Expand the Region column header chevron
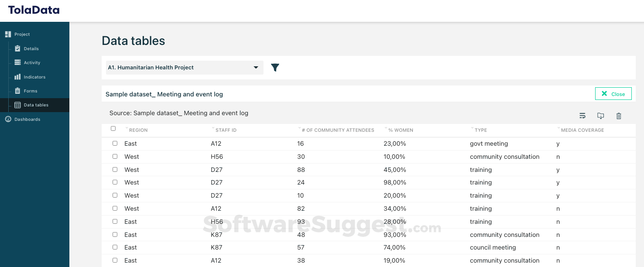 coord(127,128)
